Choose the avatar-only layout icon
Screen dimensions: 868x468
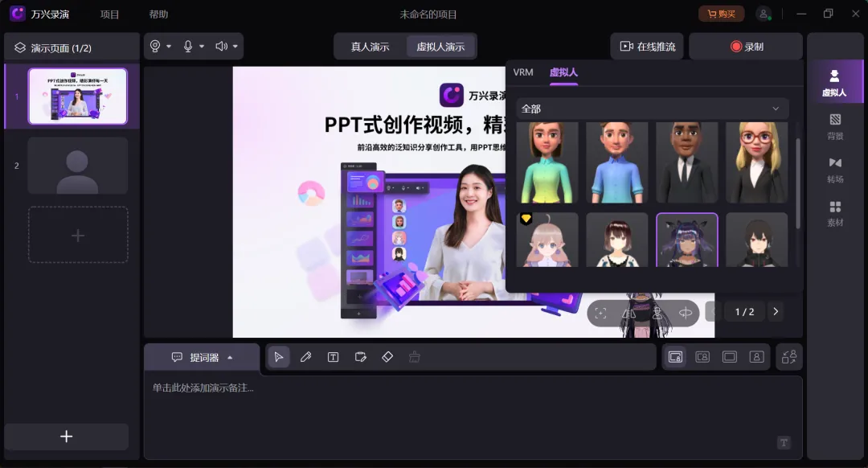(x=757, y=357)
